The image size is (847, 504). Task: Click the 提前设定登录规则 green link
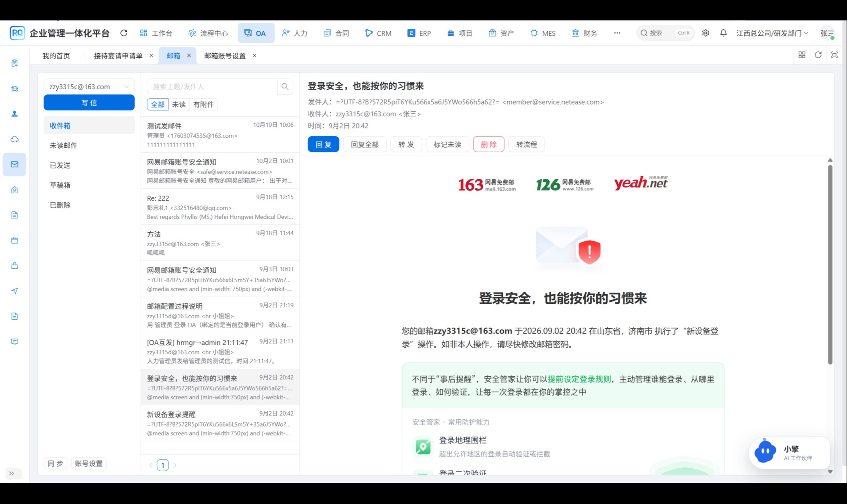click(x=579, y=379)
